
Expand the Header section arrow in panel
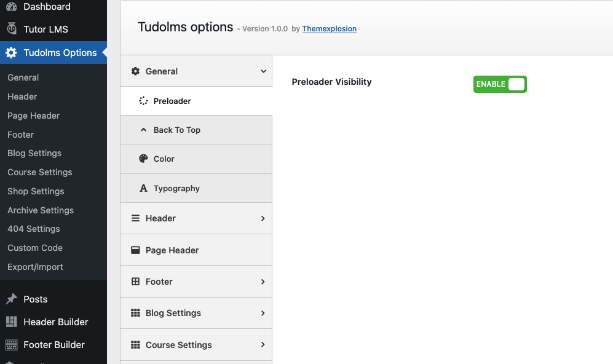coord(263,218)
